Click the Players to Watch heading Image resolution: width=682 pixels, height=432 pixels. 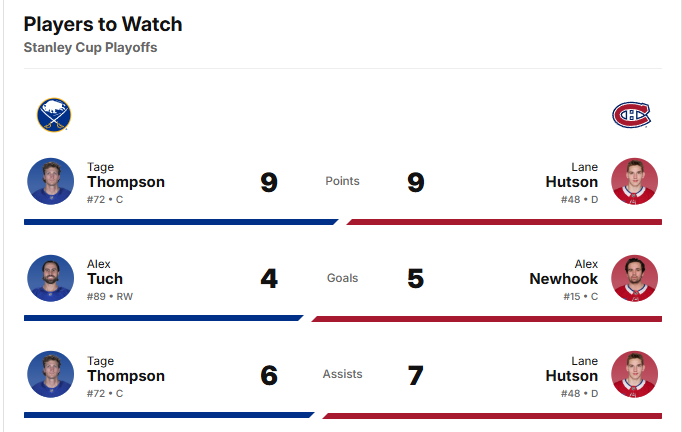tap(103, 24)
